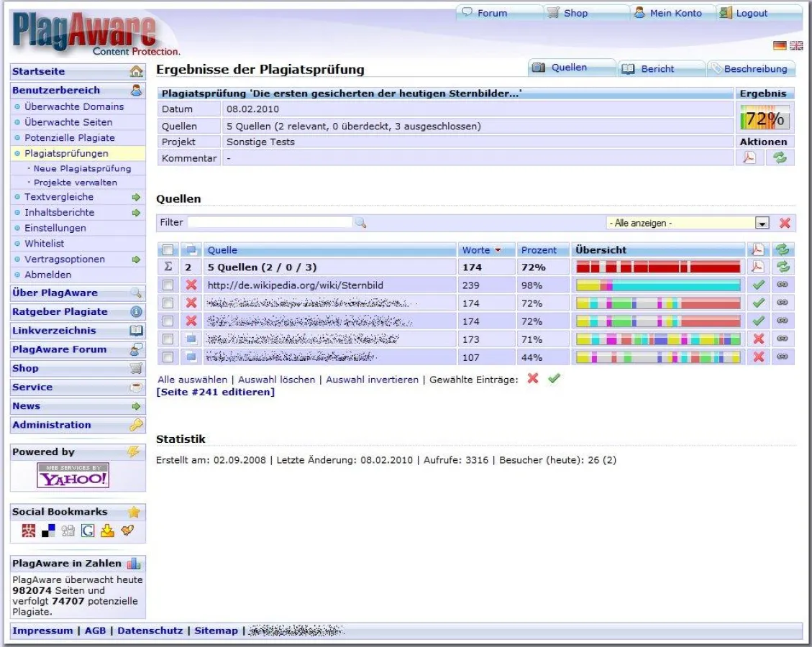The image size is (812, 647).
Task: Click the green refresh icon under Aktionen
Action: 780,157
